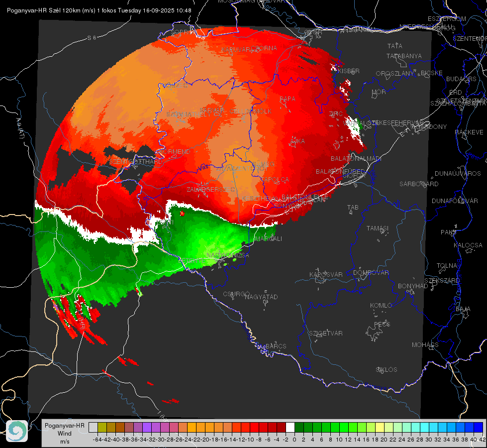
Task: Click the KOMLO city label
Action: click(x=381, y=306)
